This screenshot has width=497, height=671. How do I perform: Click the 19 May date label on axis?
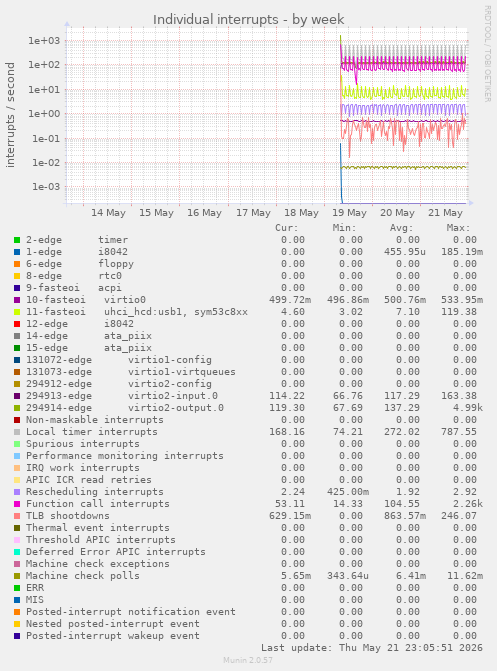349,213
